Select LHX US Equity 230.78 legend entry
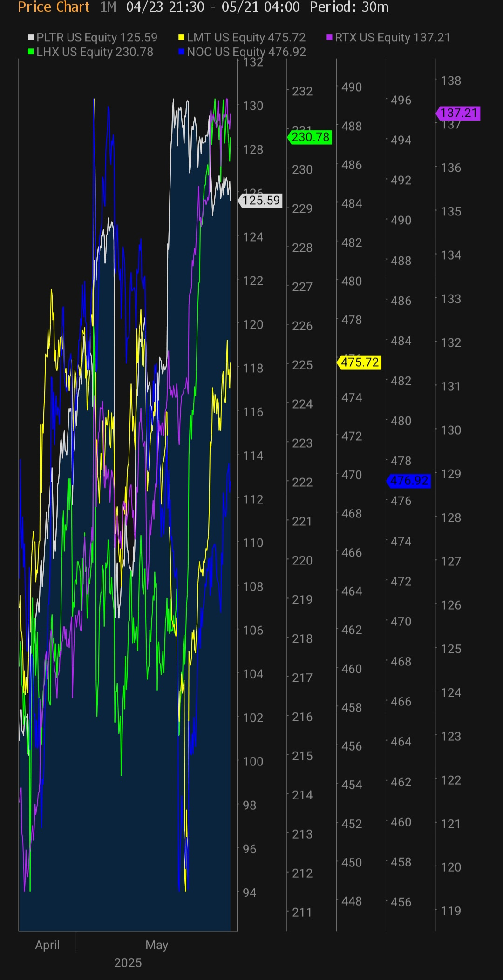 (x=90, y=52)
